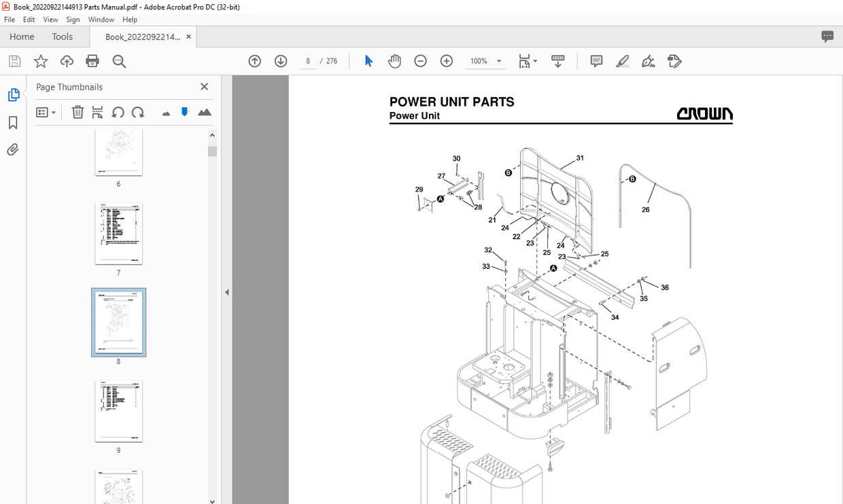The height and width of the screenshot is (504, 843).
Task: Select the Highlight text tool
Action: pos(622,61)
